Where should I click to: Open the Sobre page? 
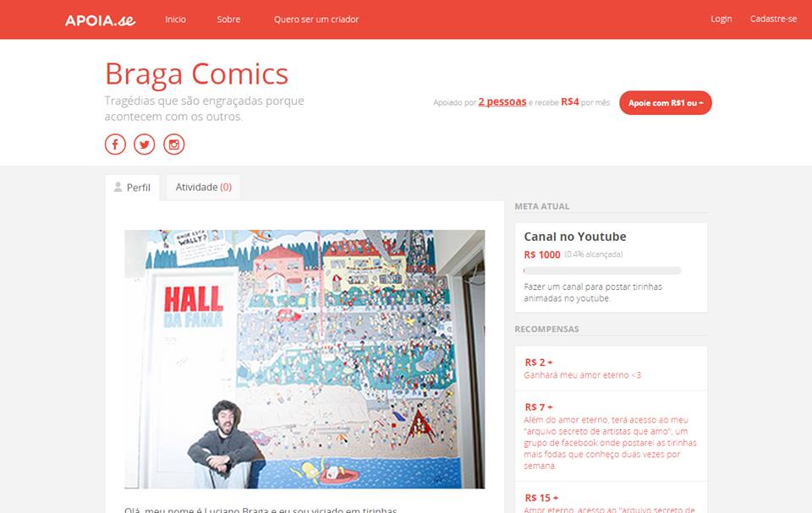tap(228, 19)
